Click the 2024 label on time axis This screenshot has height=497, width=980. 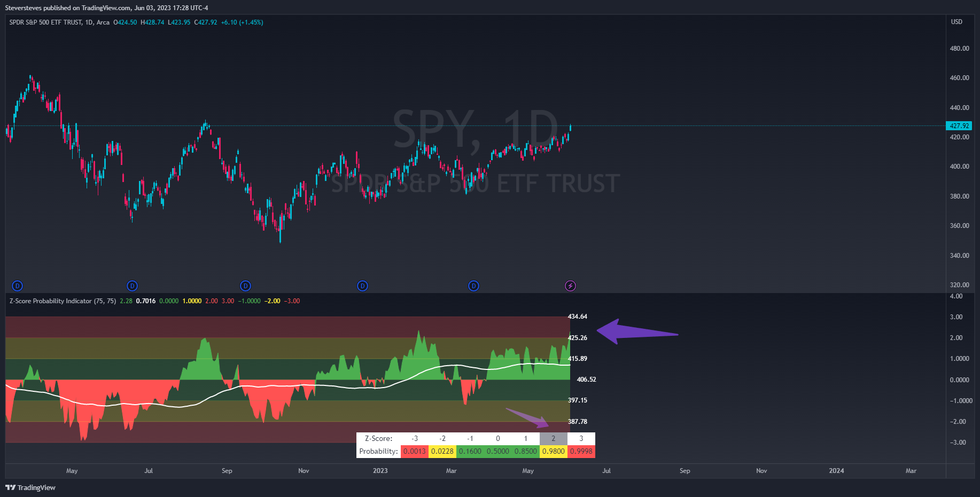[836, 471]
